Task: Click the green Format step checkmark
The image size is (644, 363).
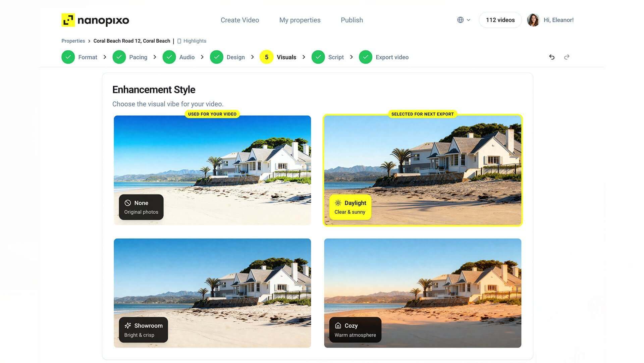Action: tap(68, 57)
